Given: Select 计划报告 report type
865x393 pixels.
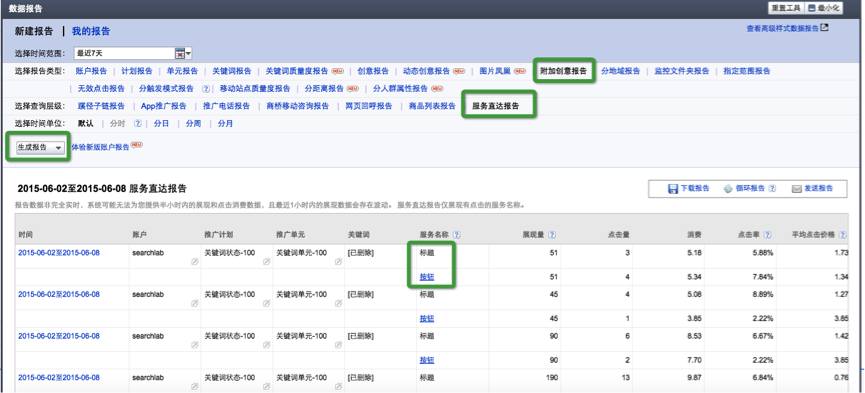Looking at the screenshot, I should (137, 71).
